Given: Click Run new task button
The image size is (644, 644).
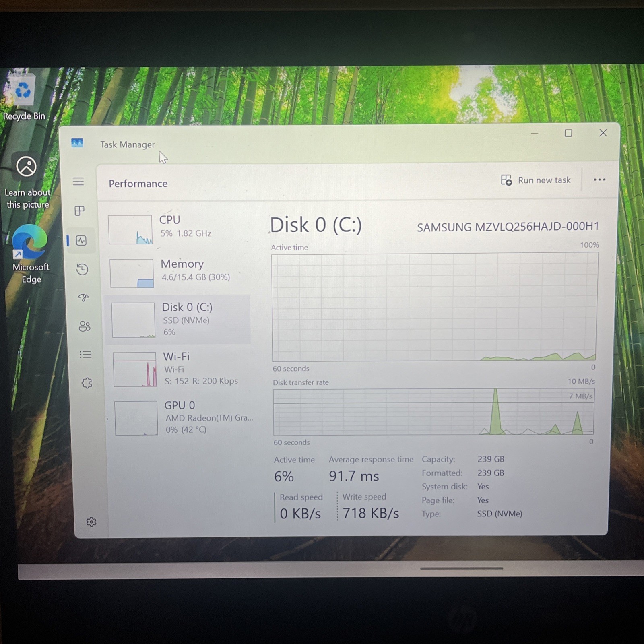Looking at the screenshot, I should [x=536, y=180].
